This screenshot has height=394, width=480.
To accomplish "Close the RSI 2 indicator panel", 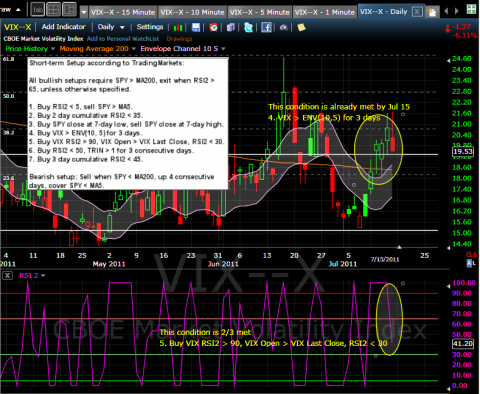I will point(8,276).
